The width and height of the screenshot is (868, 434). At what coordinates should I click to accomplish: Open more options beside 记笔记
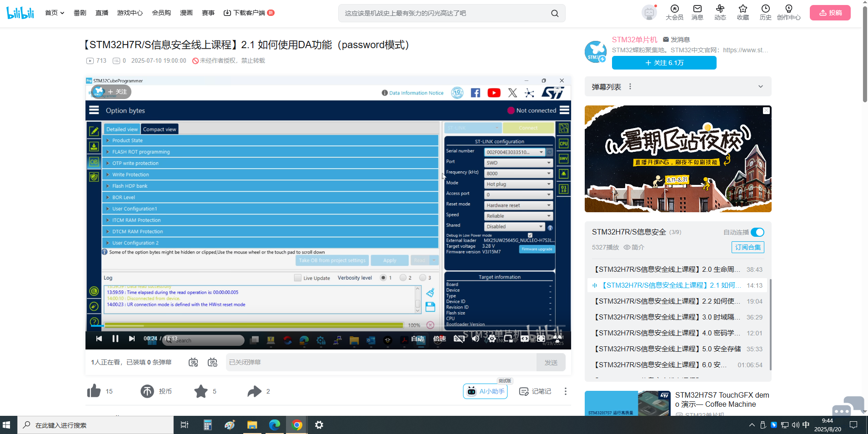[566, 391]
